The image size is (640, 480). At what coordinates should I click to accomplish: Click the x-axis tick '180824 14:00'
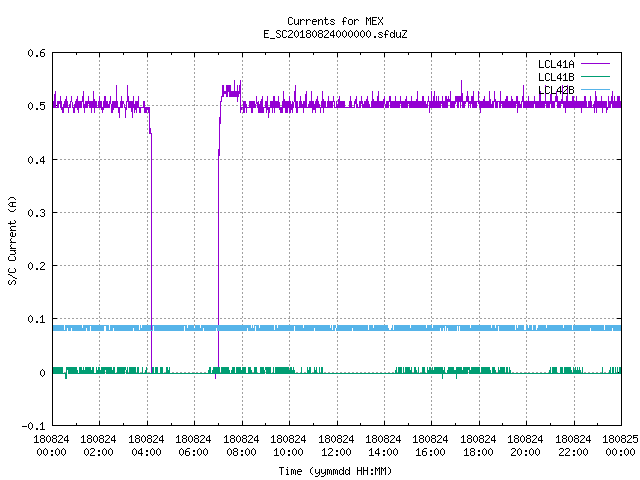click(383, 446)
